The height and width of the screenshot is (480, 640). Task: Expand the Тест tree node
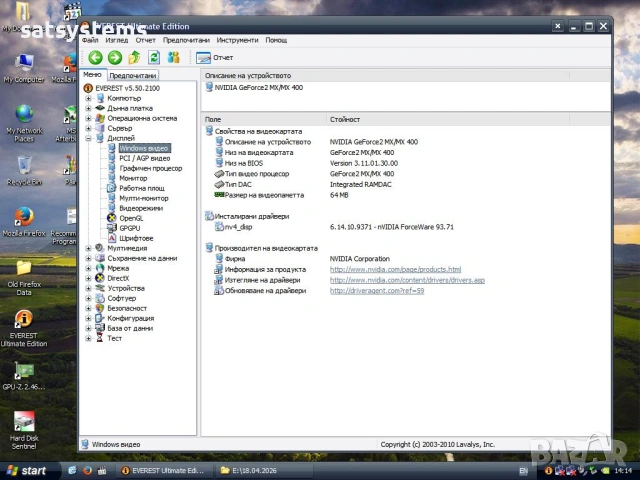(88, 338)
